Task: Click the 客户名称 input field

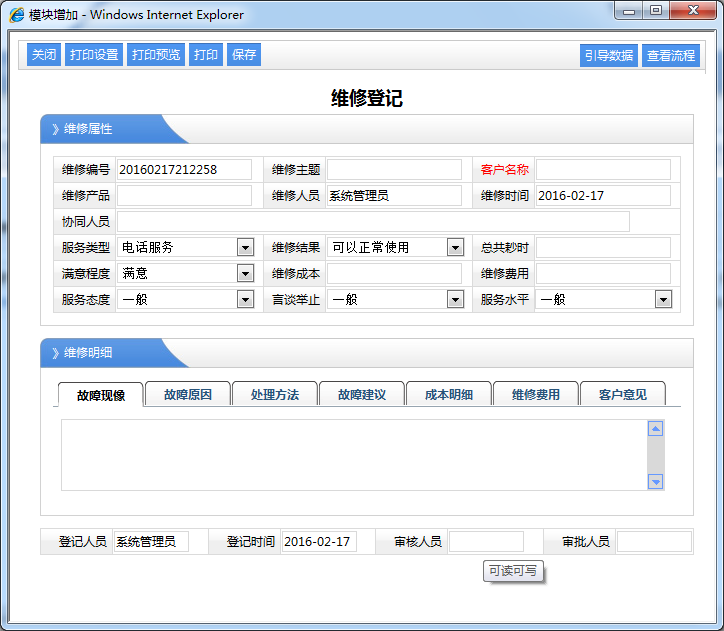Action: [603, 169]
